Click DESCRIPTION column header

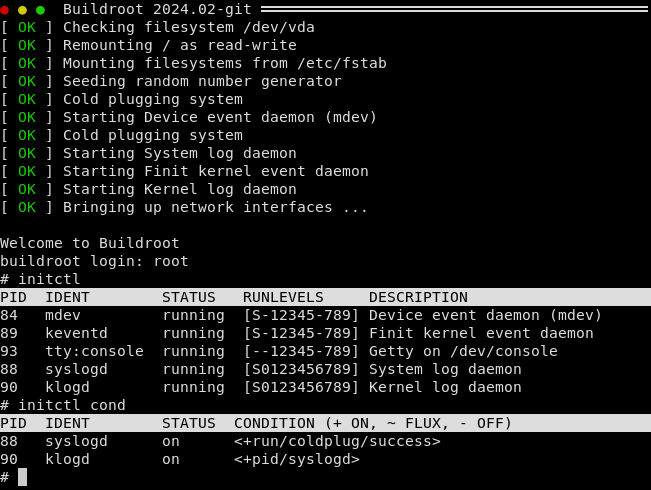418,297
